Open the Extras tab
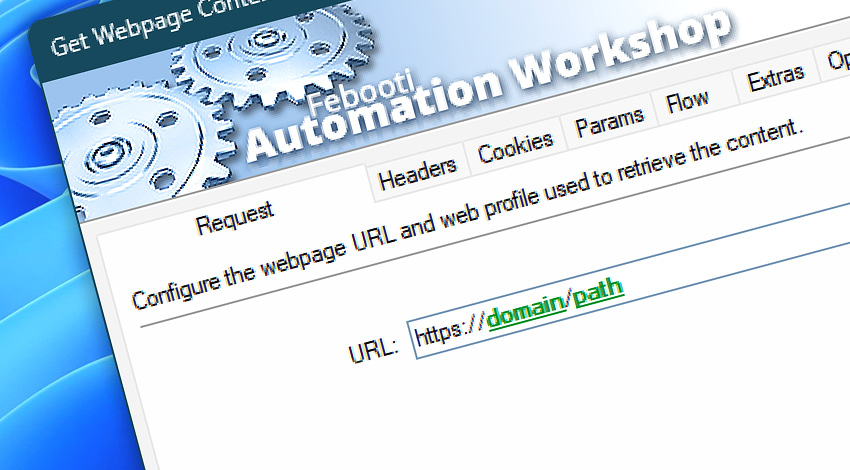850x470 pixels. (x=775, y=79)
